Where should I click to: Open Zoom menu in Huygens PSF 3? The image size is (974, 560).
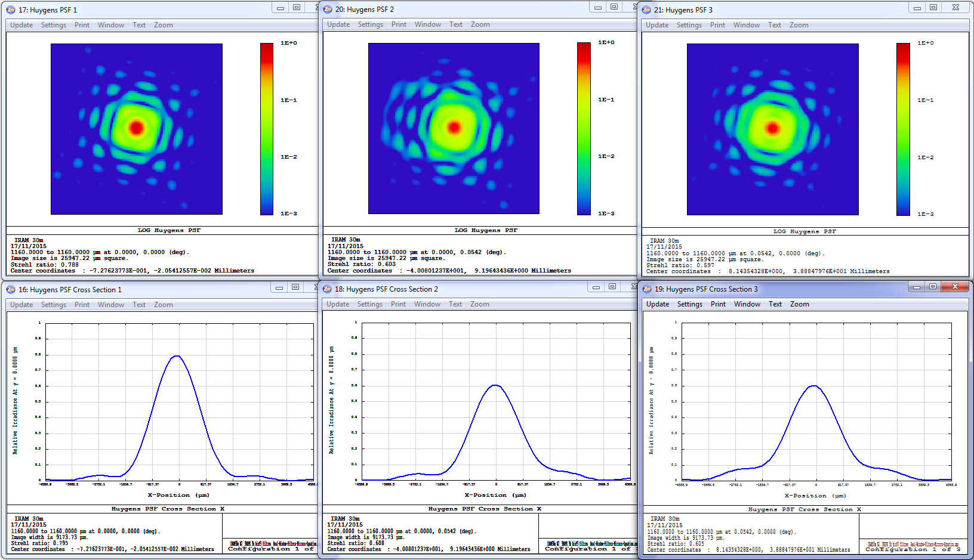(x=799, y=25)
